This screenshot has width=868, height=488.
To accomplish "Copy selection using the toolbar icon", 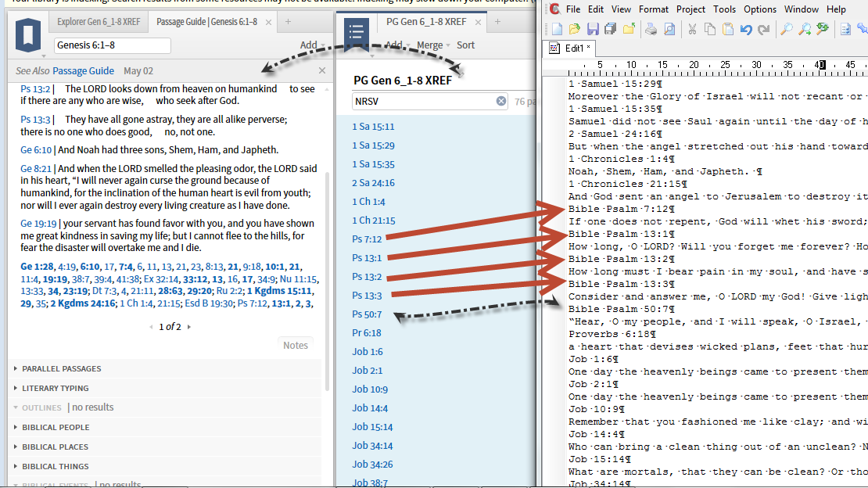I will [x=710, y=29].
